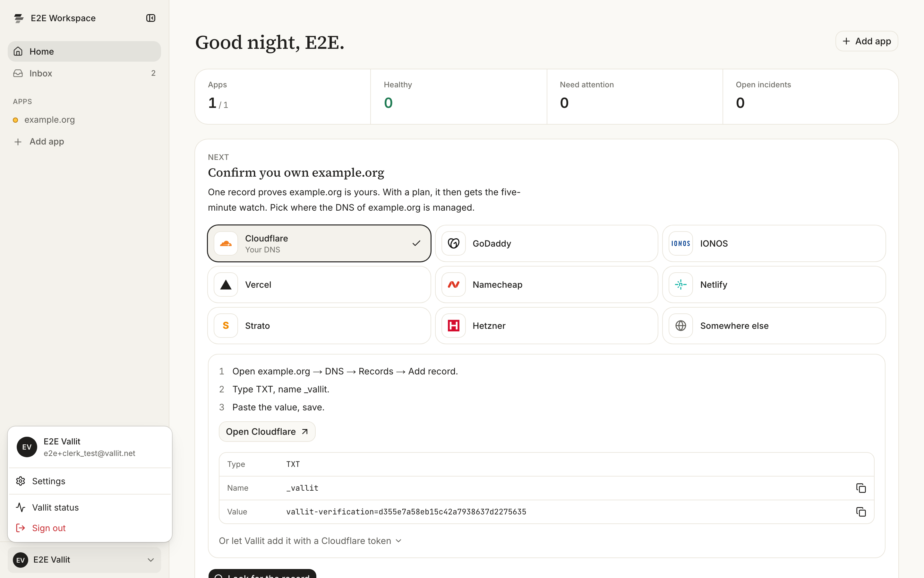Click the Hetzner logo icon
Viewport: 924px width, 578px height.
click(453, 326)
